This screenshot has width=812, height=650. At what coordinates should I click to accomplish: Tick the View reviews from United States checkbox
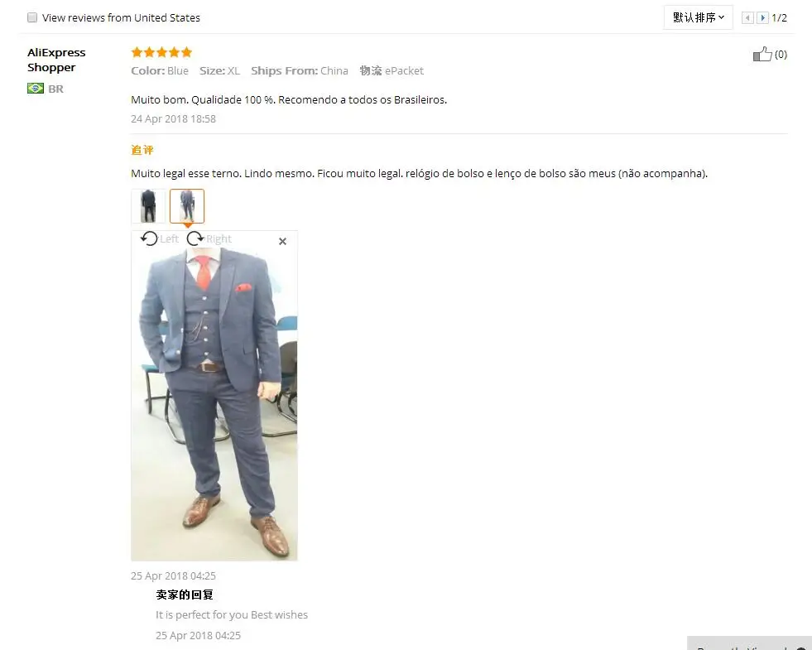click(x=32, y=17)
